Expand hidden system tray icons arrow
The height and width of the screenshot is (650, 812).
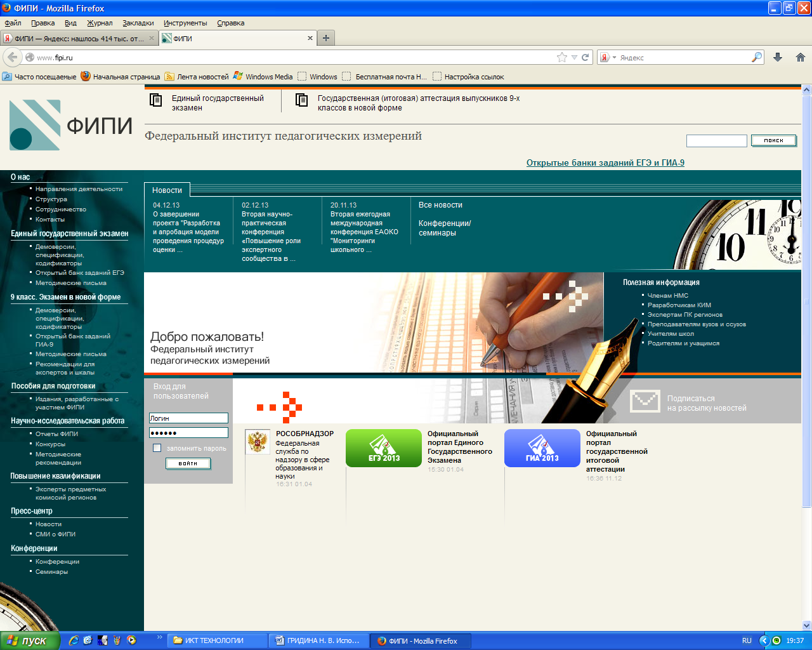click(x=764, y=640)
